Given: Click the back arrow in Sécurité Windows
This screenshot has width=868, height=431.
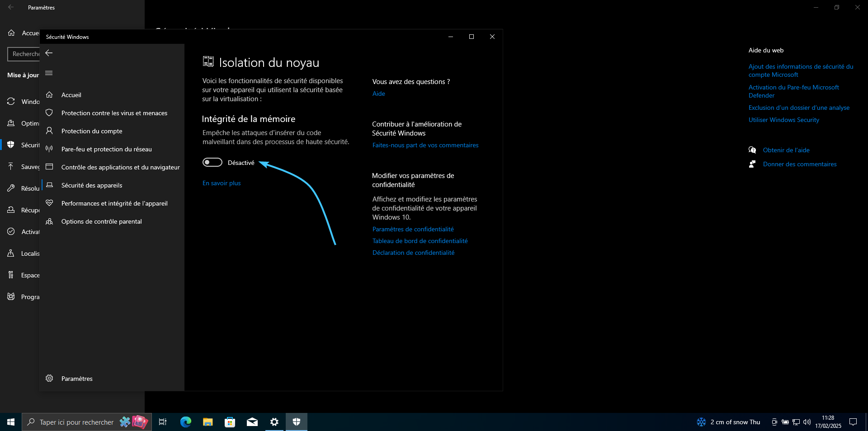Looking at the screenshot, I should tap(49, 53).
